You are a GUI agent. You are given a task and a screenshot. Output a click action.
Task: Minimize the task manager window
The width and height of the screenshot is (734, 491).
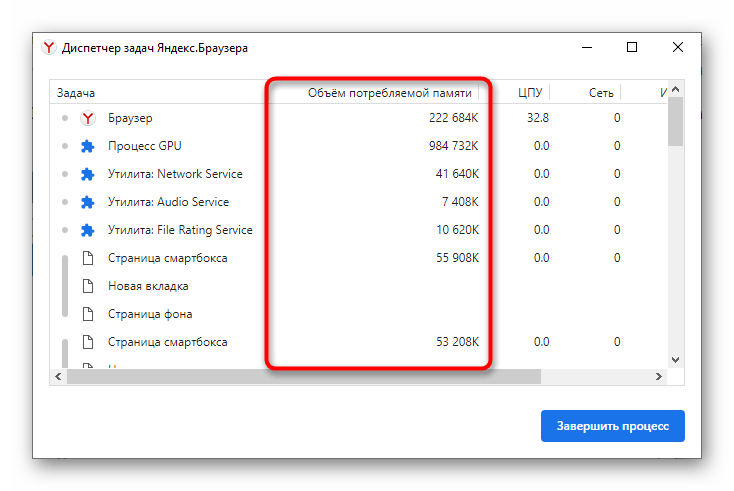587,47
